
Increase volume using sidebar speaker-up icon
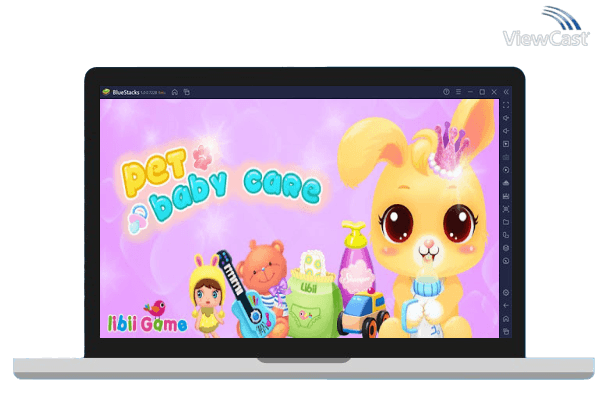coord(506,118)
